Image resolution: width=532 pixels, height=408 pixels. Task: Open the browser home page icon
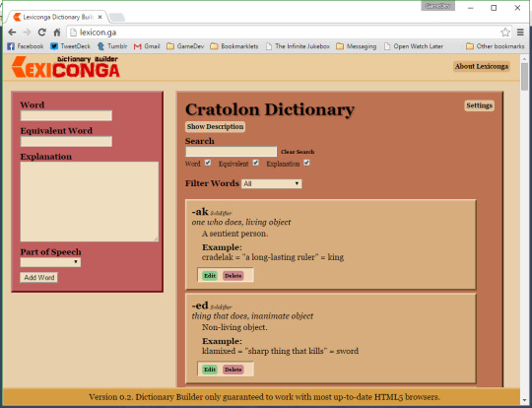pos(57,33)
